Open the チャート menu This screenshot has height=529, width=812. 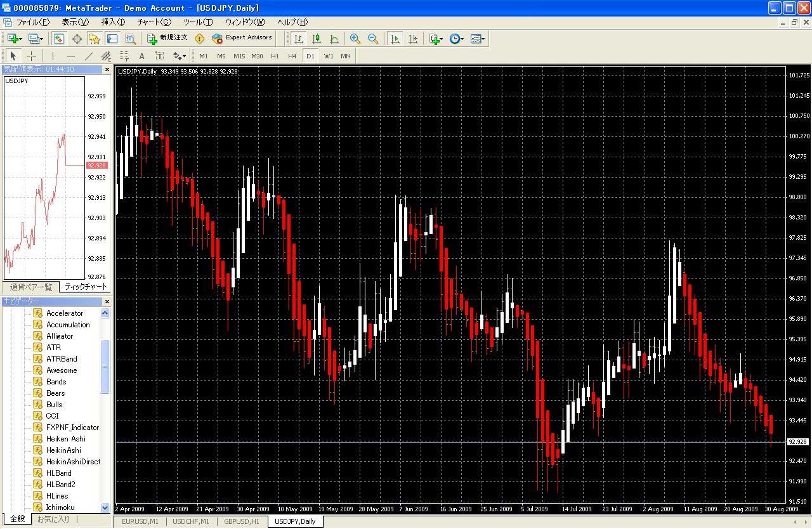pos(154,22)
